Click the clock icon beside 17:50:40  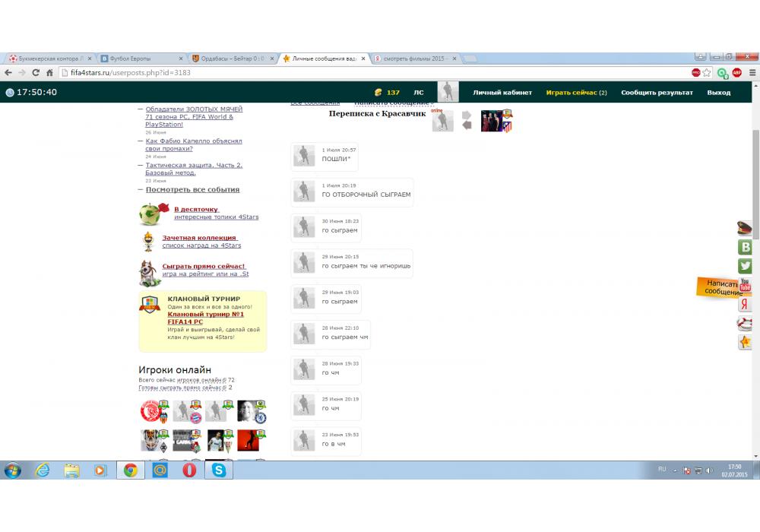pos(10,93)
